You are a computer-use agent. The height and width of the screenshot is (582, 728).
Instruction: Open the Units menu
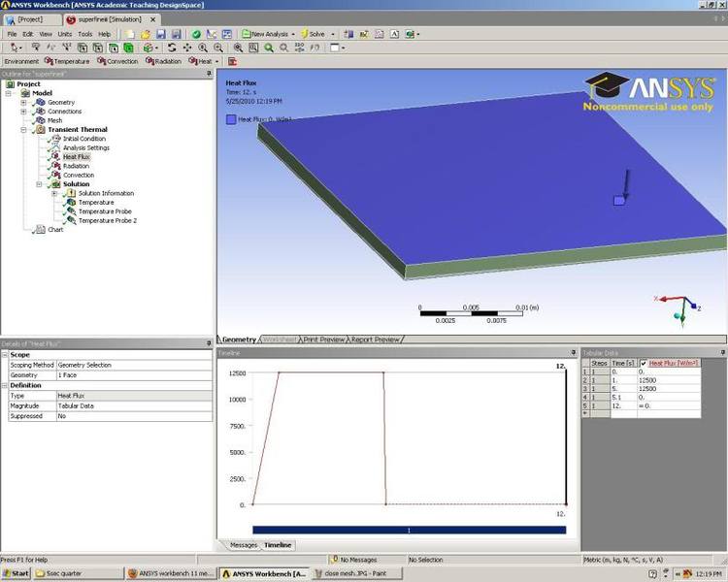coord(64,34)
